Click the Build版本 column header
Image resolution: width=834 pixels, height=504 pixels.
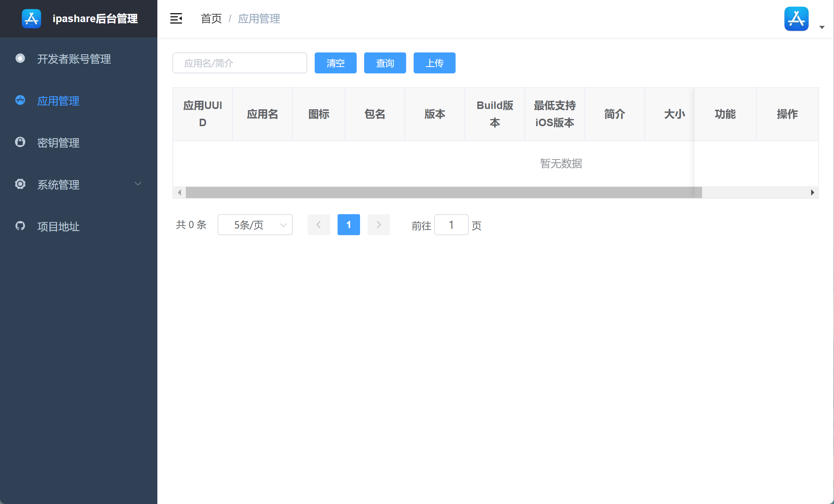point(495,114)
